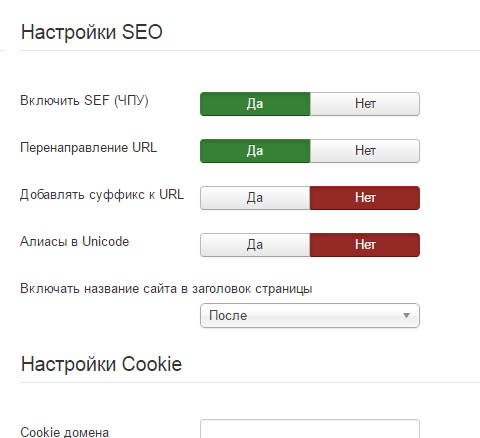Disable Перенаправление URL with Нет
Image resolution: width=480 pixels, height=438 pixels.
click(365, 151)
